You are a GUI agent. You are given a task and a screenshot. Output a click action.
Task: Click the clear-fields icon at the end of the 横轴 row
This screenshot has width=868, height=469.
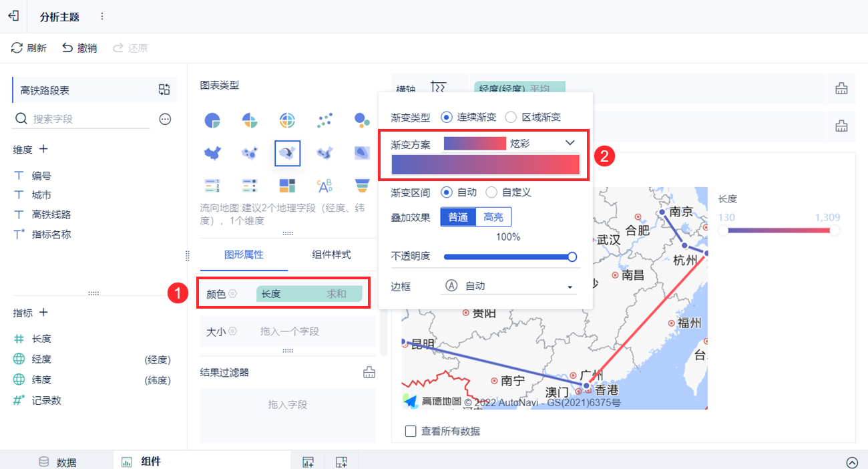click(x=841, y=88)
